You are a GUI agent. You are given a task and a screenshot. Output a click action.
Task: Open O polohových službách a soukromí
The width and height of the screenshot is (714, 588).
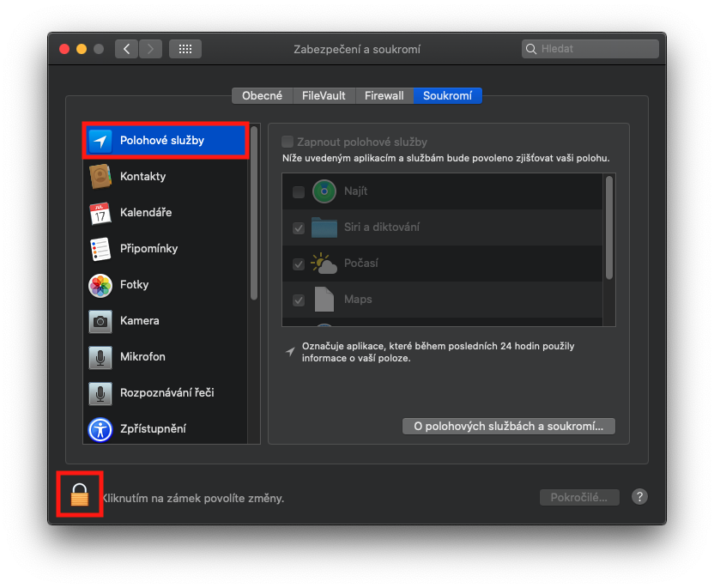point(509,427)
